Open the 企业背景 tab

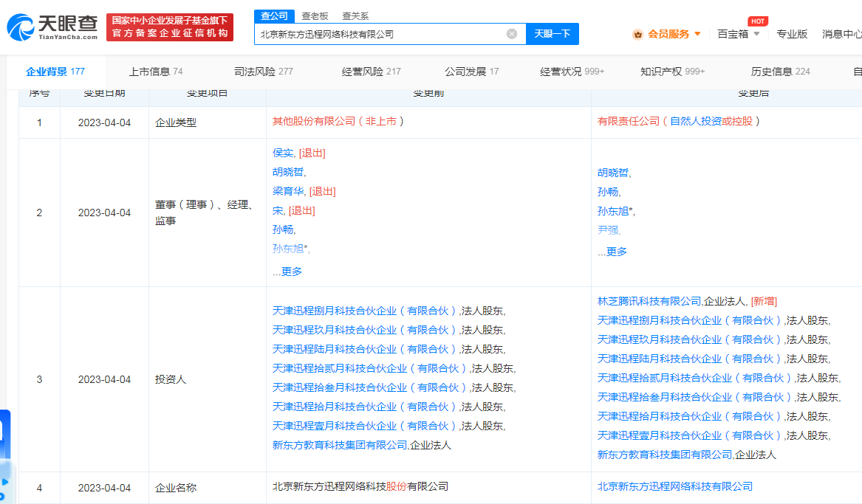click(55, 72)
